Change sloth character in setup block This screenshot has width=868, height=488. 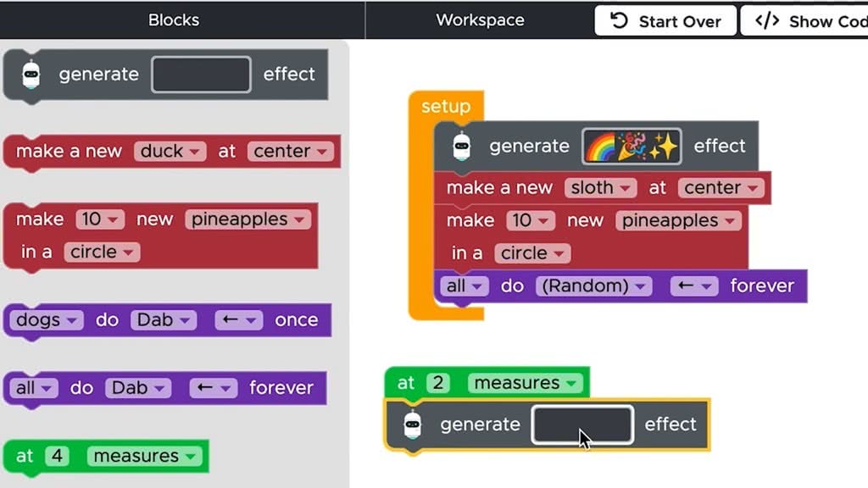click(600, 188)
